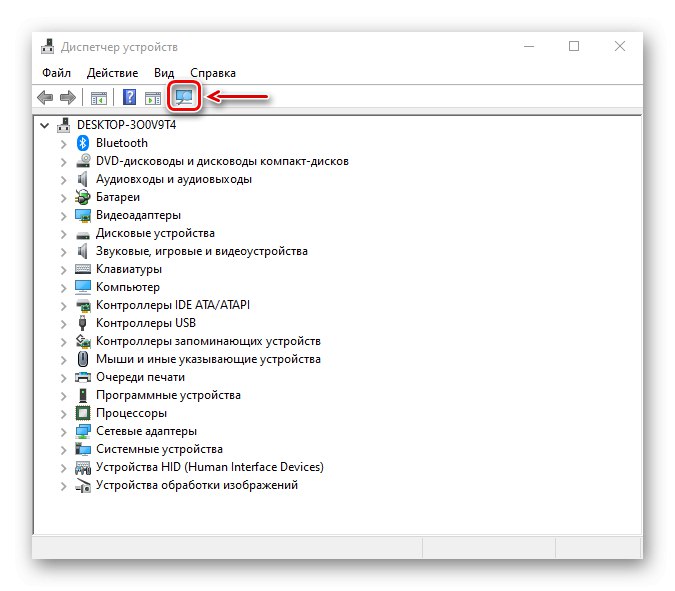Click the computer icon next to DESKTOP-3O0V9T4
The height and width of the screenshot is (591, 675).
pyautogui.click(x=64, y=125)
